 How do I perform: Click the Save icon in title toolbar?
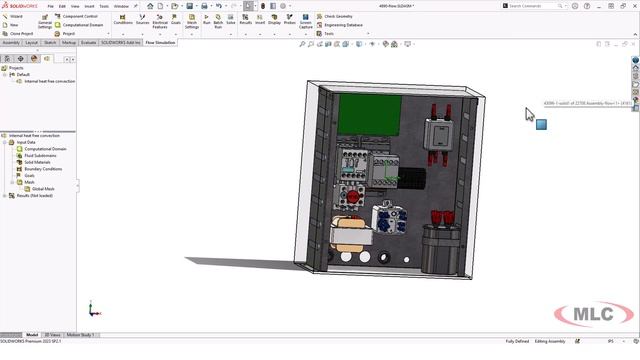pyautogui.click(x=190, y=6)
